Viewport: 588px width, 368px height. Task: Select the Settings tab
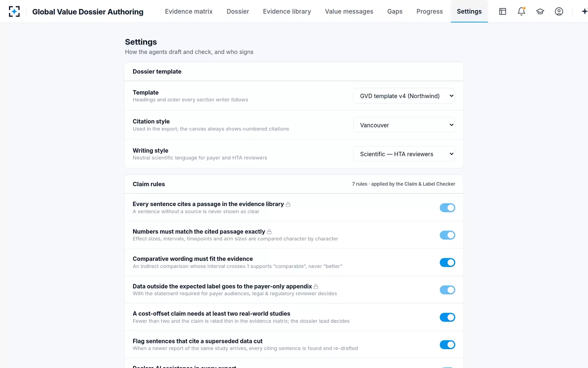pyautogui.click(x=469, y=11)
